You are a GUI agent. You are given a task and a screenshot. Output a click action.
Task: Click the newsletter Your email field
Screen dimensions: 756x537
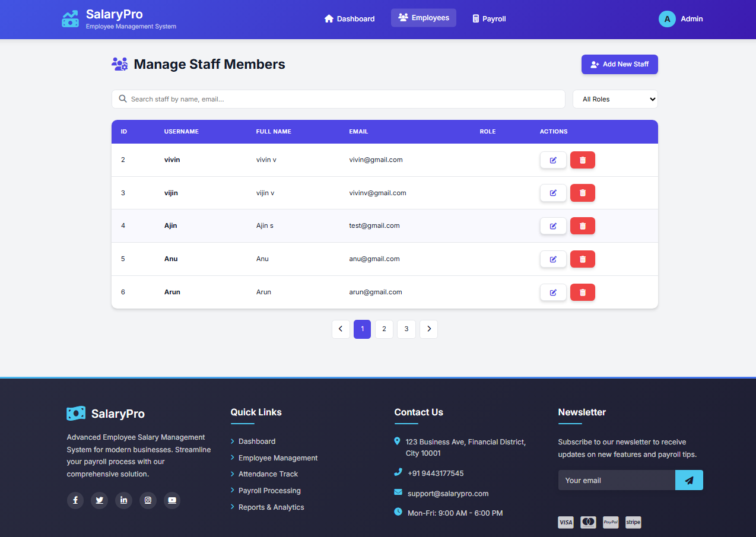pos(617,481)
